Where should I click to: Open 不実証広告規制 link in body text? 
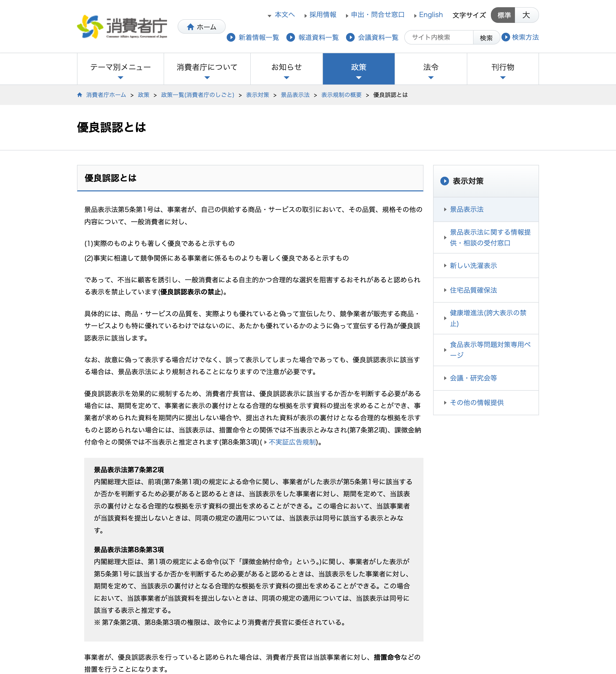tap(292, 442)
